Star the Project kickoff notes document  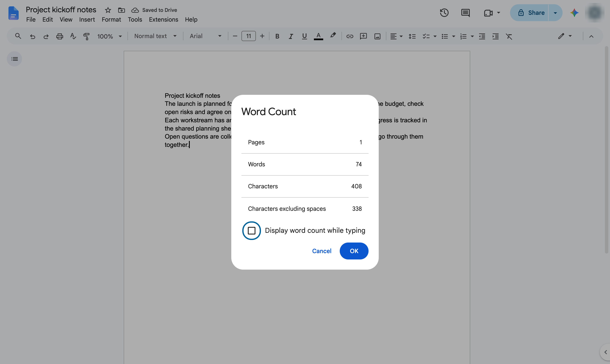point(108,10)
